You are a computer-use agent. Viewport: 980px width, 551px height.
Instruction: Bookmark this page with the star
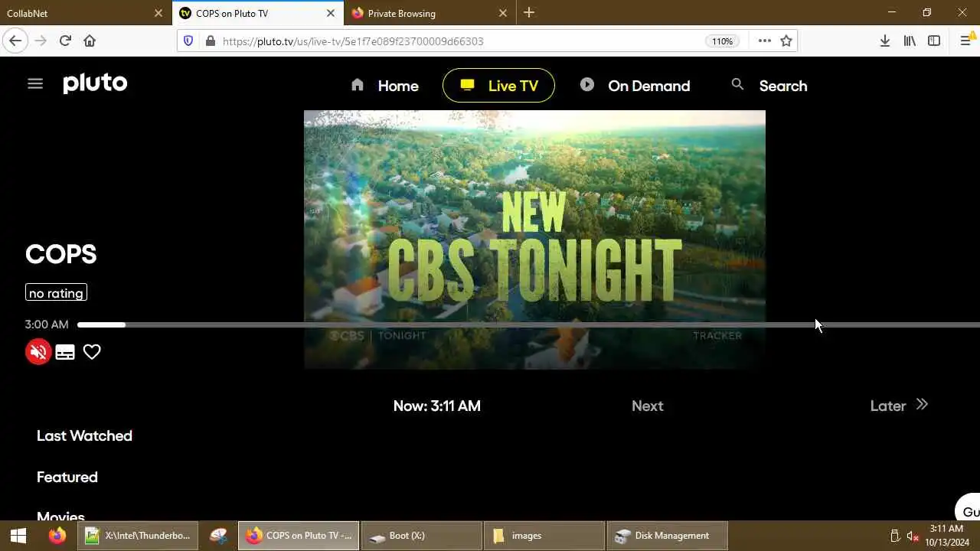(x=786, y=41)
